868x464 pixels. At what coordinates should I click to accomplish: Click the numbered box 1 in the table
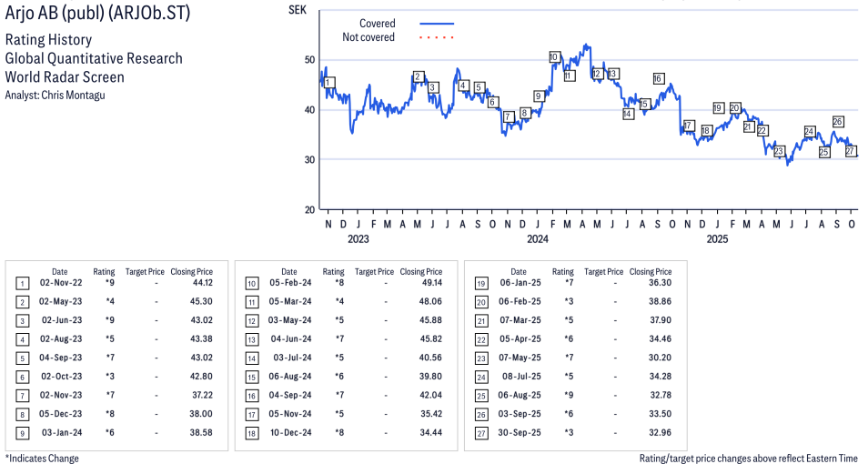22,283
